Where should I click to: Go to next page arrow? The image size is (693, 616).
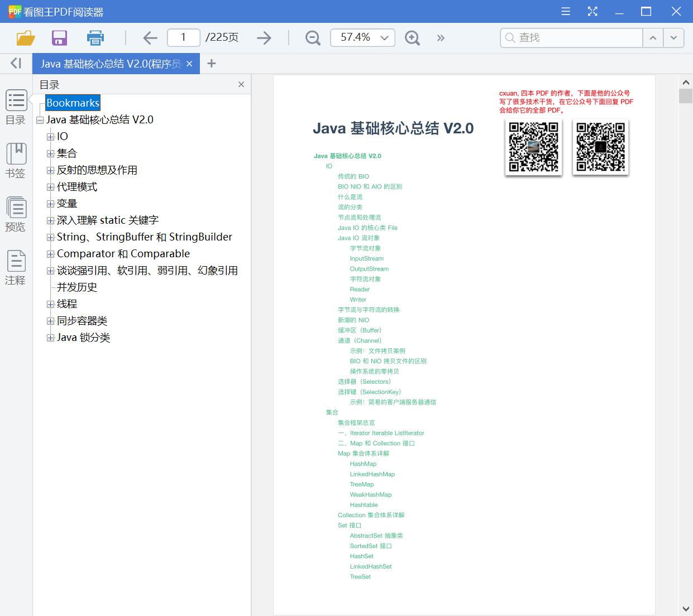coord(264,38)
